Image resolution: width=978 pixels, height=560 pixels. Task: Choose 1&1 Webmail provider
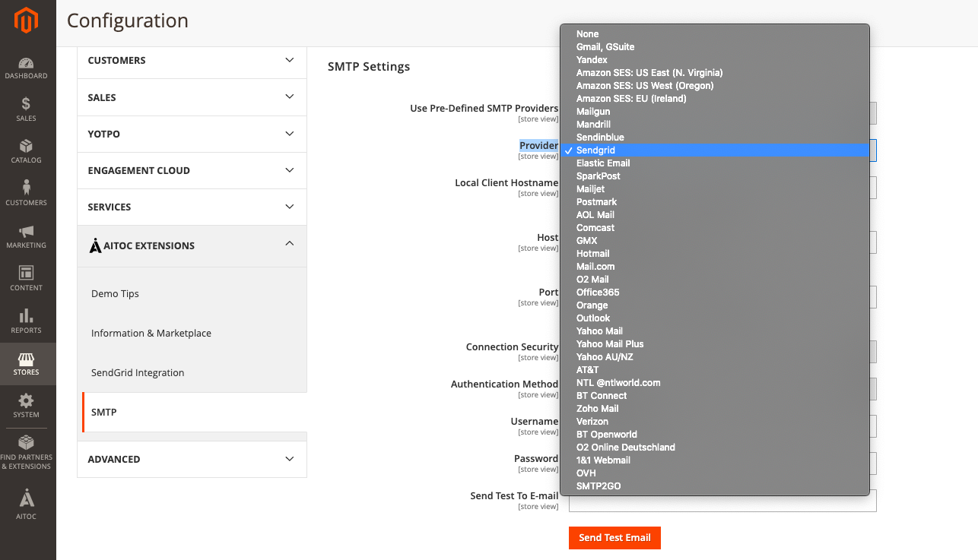(x=715, y=460)
